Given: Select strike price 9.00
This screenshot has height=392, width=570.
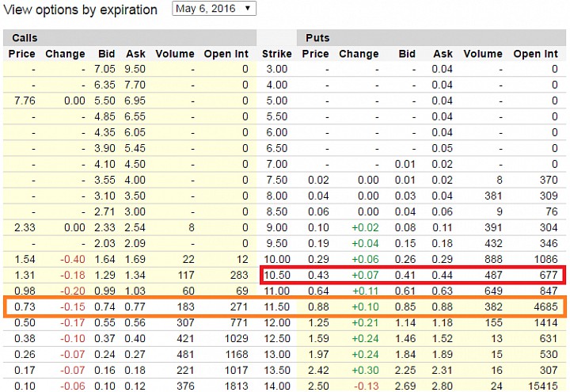Looking at the screenshot, I should (x=276, y=227).
